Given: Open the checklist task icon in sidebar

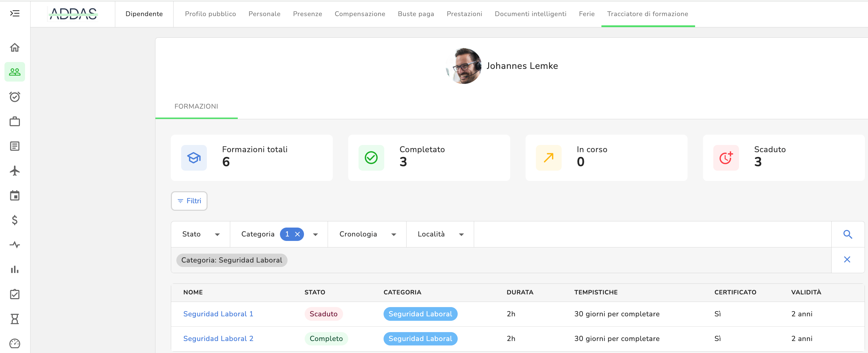Looking at the screenshot, I should pos(15,294).
